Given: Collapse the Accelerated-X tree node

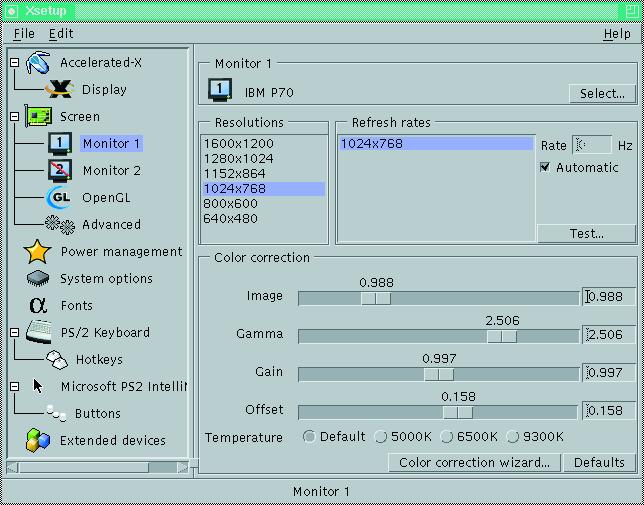Looking at the screenshot, I should (x=14, y=63).
